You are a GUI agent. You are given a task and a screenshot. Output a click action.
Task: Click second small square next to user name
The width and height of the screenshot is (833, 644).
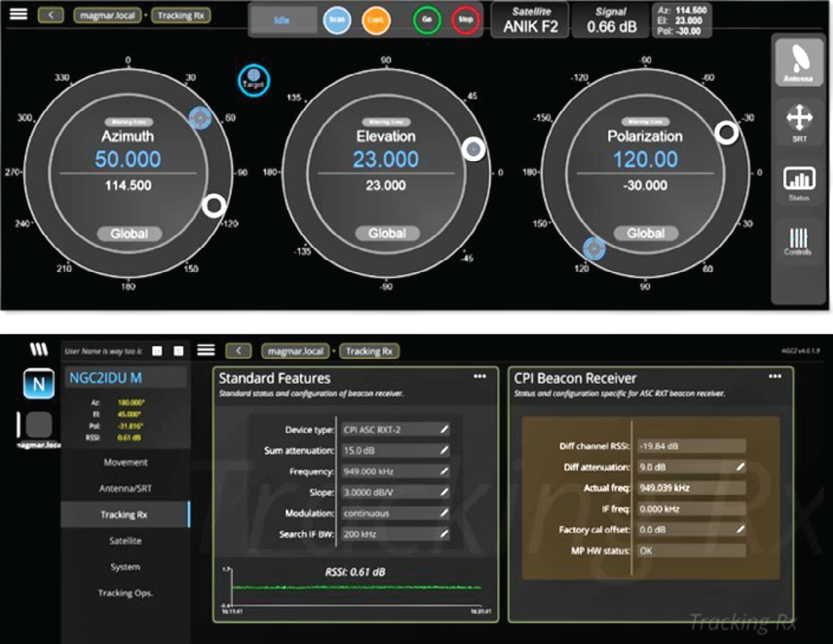179,351
